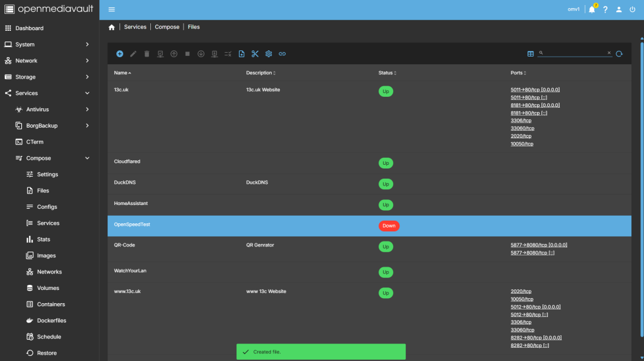Image resolution: width=644 pixels, height=361 pixels.
Task: Open Compose Settings in the sidebar
Action: click(49, 174)
